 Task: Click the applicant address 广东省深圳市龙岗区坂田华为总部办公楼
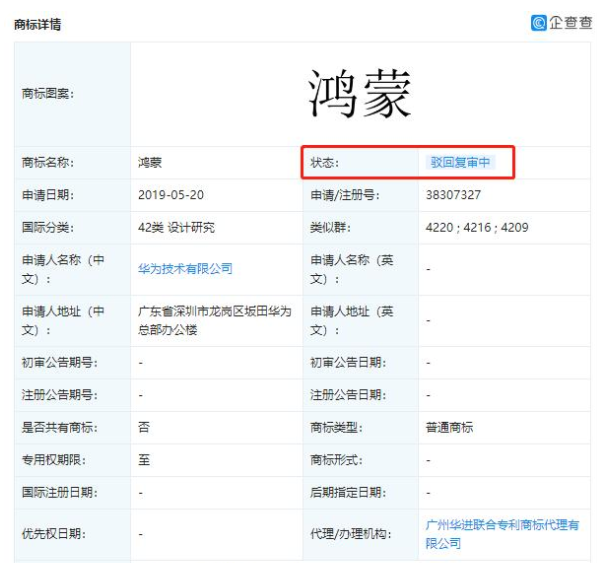(x=214, y=321)
